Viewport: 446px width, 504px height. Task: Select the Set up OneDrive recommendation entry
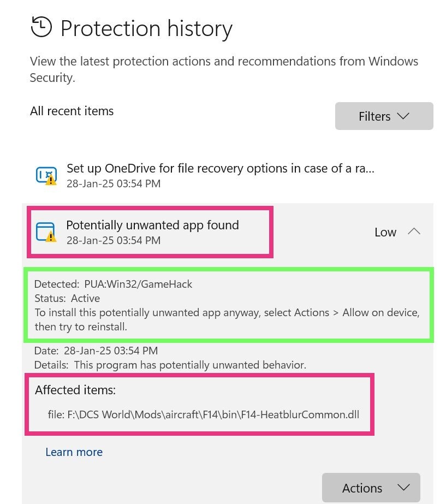221,175
